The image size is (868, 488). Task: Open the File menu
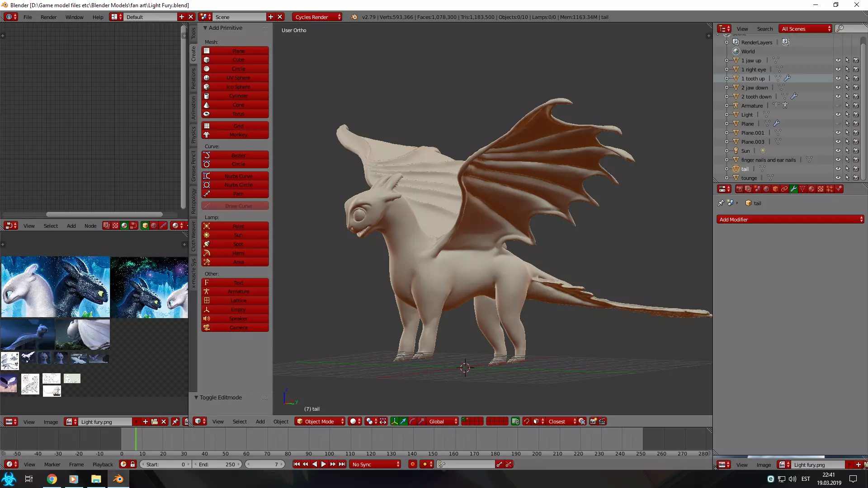tap(28, 17)
